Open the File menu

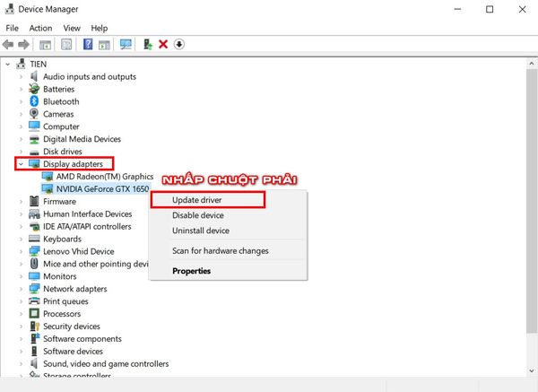(12, 28)
